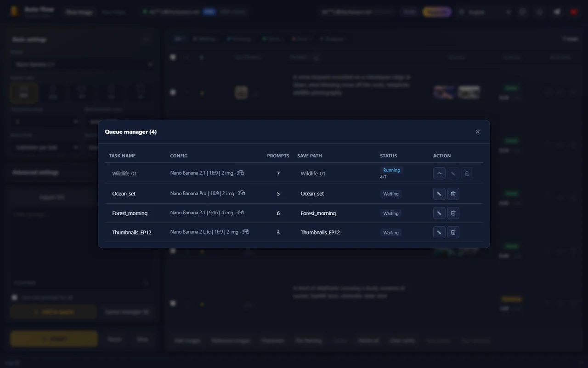Click the overlapping-squares icon in Ocean_set's config

[x=243, y=193]
